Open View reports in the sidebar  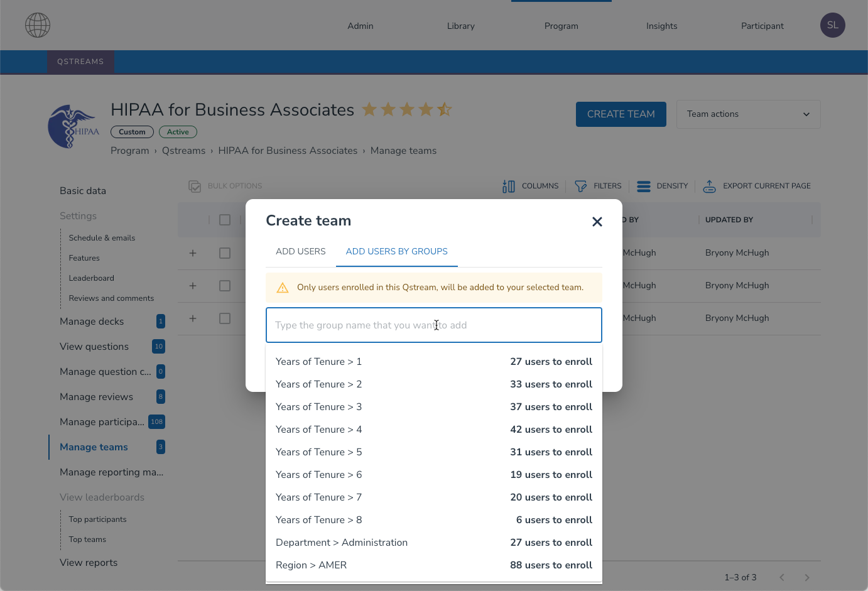point(89,563)
